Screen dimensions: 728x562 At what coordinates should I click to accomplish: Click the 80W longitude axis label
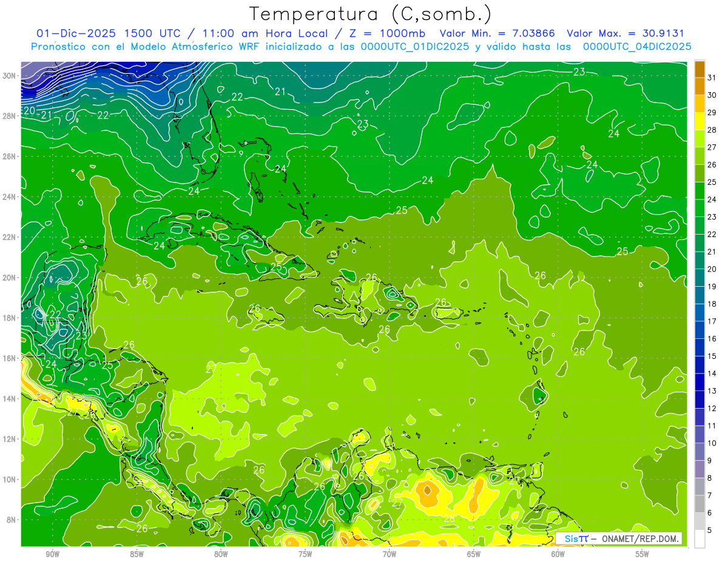221,554
